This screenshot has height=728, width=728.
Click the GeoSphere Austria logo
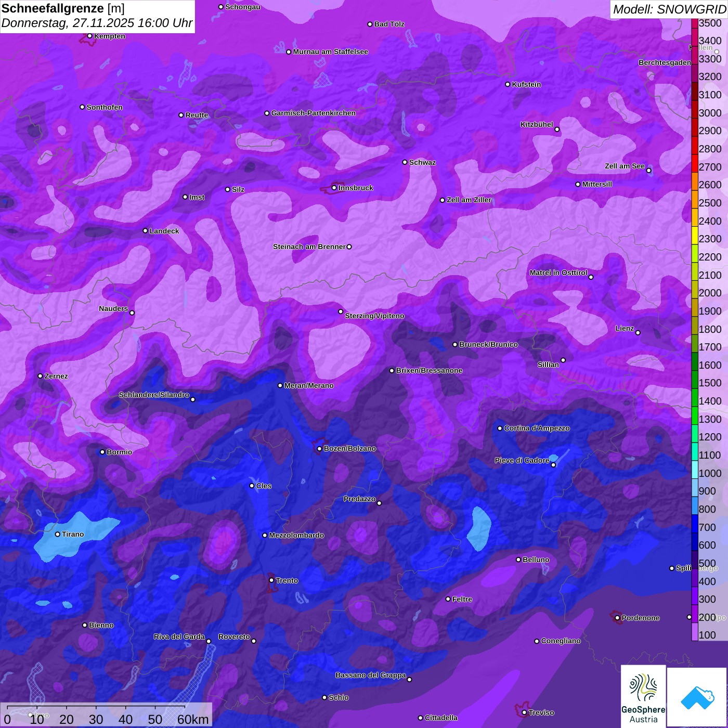click(x=643, y=696)
